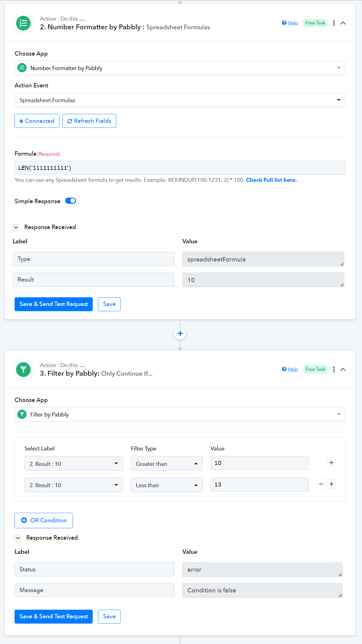This screenshot has width=362, height=644.
Task: Open the Greater than filter type dropdown
Action: point(167,463)
